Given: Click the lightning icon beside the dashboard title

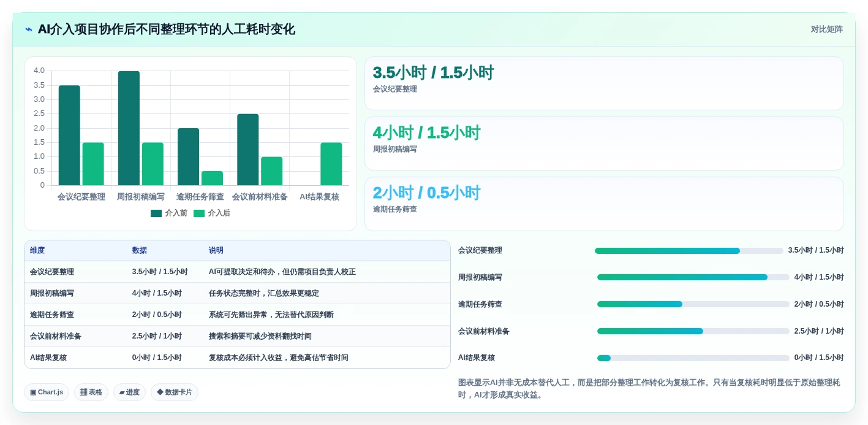Looking at the screenshot, I should 29,29.
